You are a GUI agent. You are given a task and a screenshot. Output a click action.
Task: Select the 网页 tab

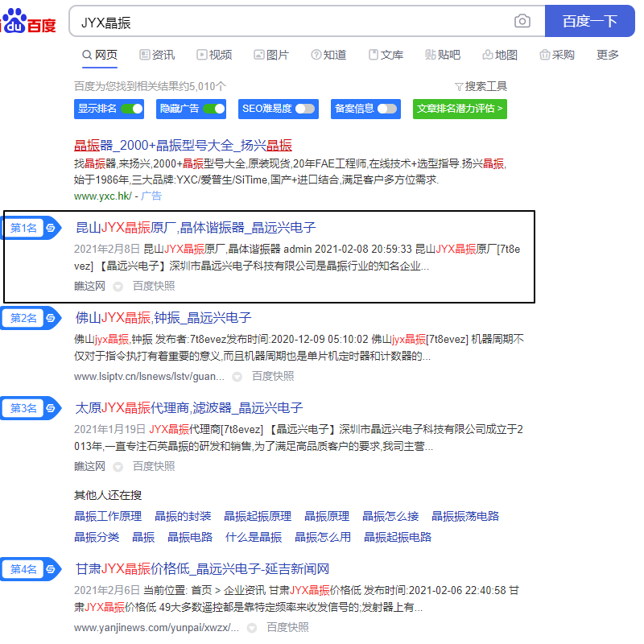(100, 55)
